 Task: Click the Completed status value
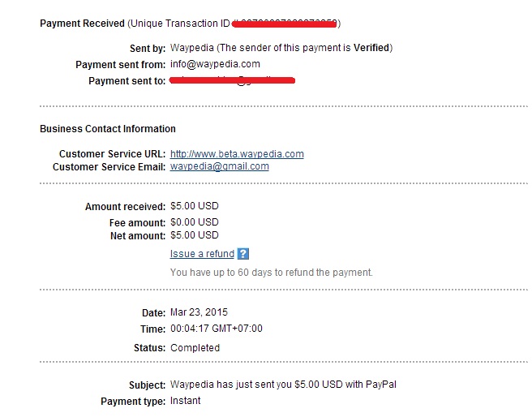tap(195, 348)
